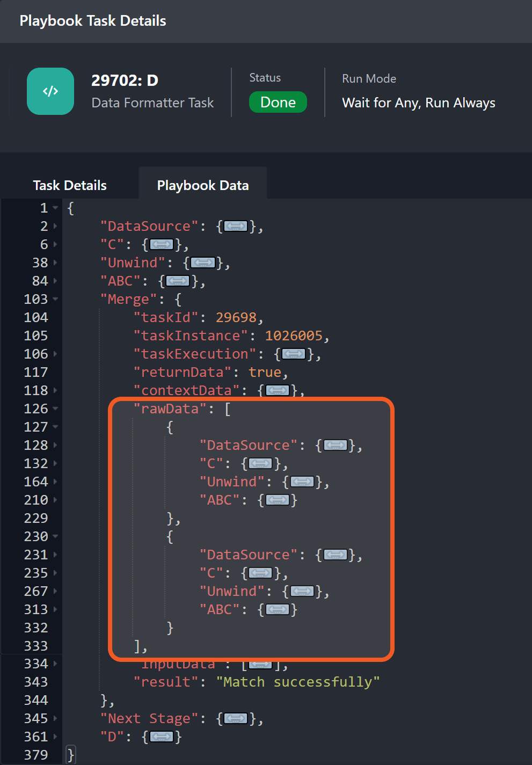Expand the collapsed top-level "C" object badge
Screen dimensions: 532x765
point(161,245)
